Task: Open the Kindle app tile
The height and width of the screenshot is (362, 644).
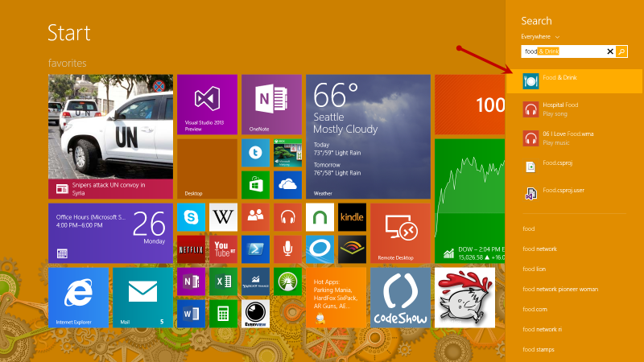Action: [x=352, y=216]
